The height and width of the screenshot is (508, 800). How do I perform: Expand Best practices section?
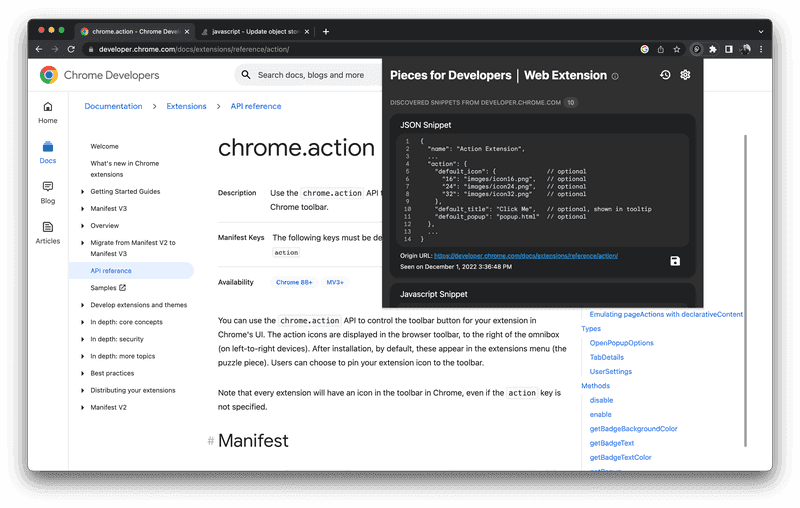pyautogui.click(x=82, y=373)
